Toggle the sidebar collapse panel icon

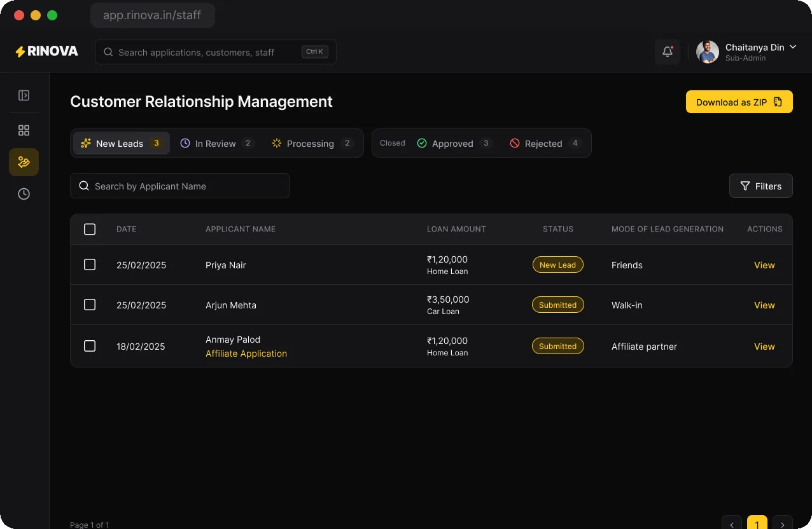point(24,95)
